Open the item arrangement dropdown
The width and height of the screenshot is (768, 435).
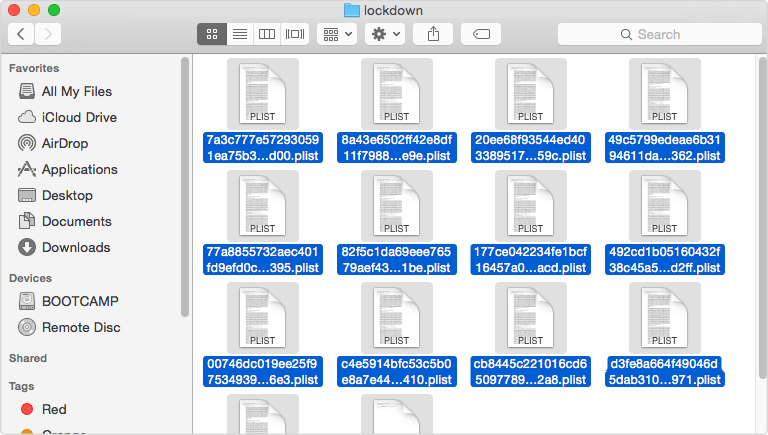point(337,34)
